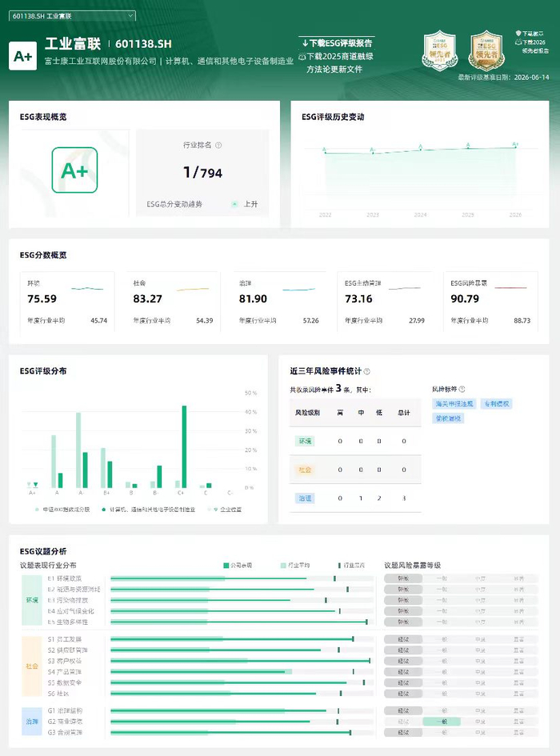Click the 1/794 industry ranking value
This screenshot has height=756, width=560.
202,172
